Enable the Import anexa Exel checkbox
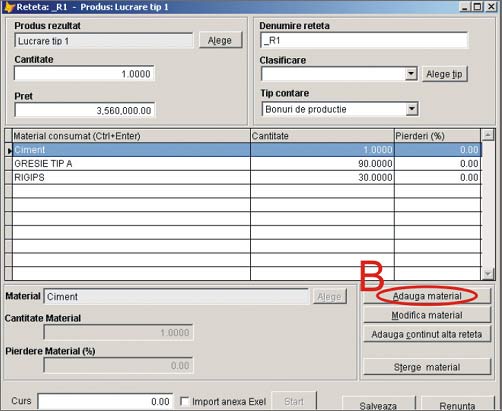 tap(184, 401)
